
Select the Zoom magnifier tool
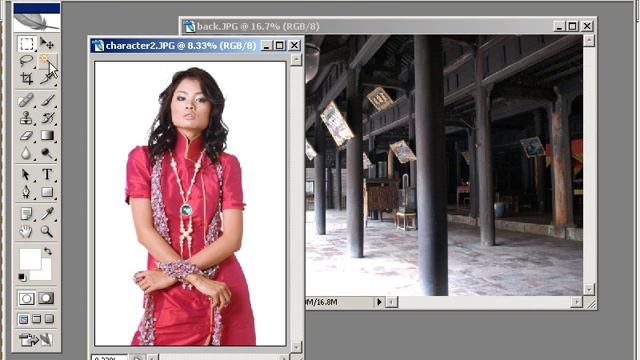(47, 231)
